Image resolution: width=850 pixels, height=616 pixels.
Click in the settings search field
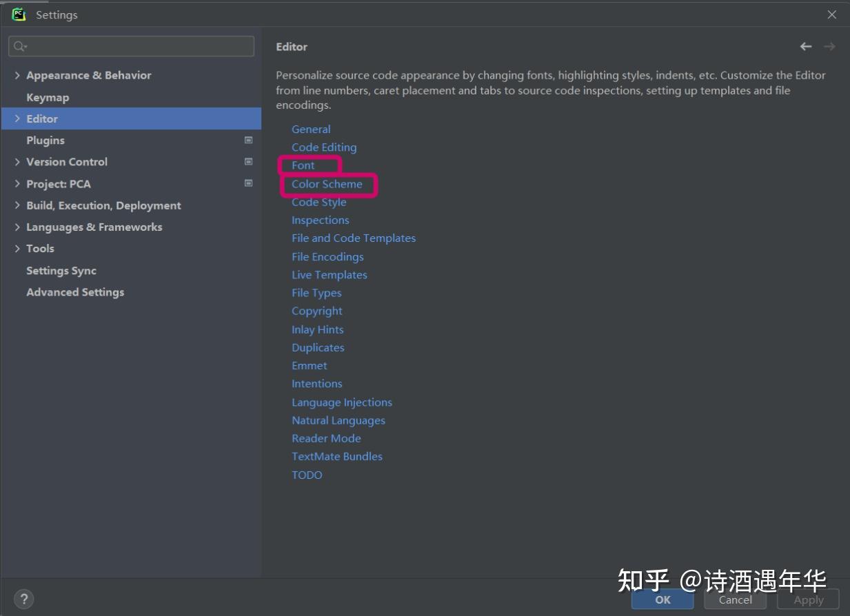131,46
